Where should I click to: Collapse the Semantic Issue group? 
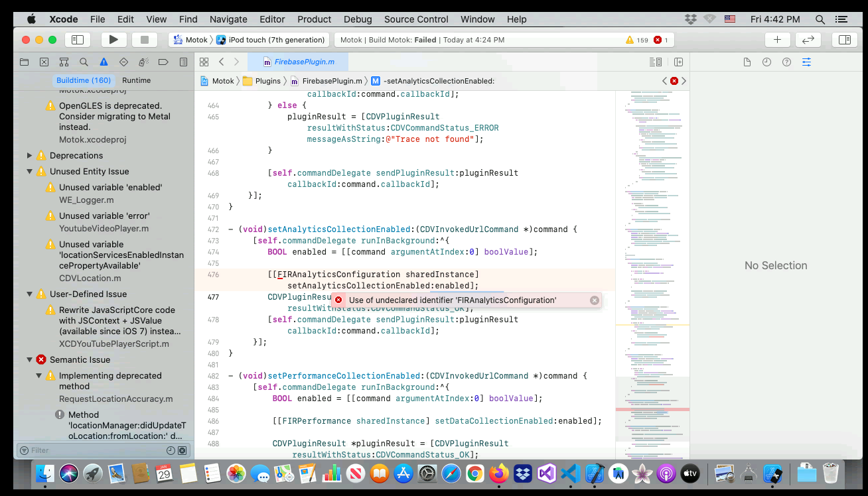[29, 359]
